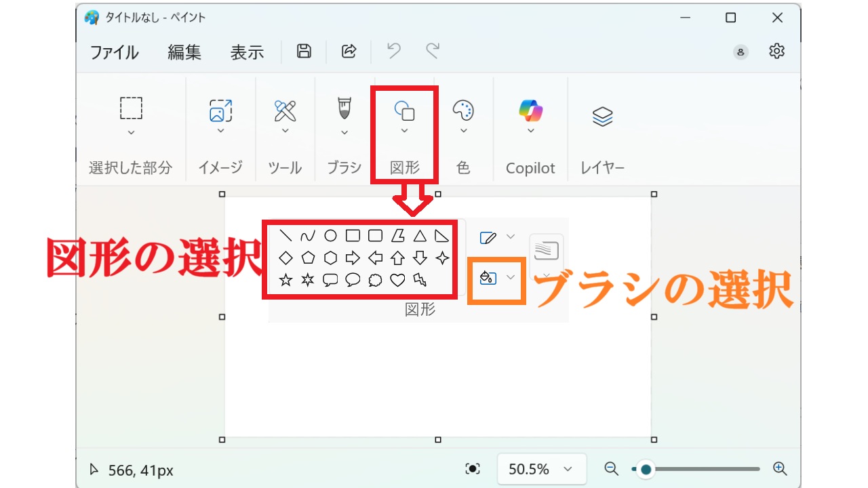868x488 pixels.
Task: Select the rounded rectangle callout shape
Action: coord(330,280)
